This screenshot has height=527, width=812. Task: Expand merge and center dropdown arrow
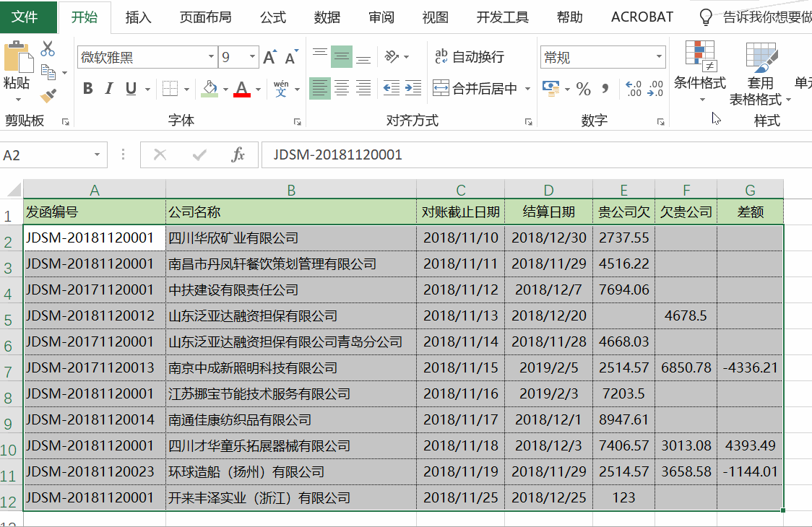coord(527,89)
